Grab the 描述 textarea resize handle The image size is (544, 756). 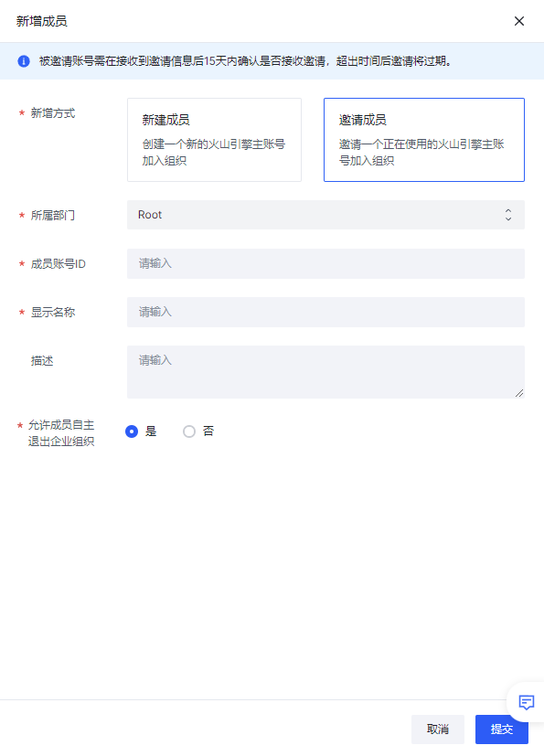[519, 393]
